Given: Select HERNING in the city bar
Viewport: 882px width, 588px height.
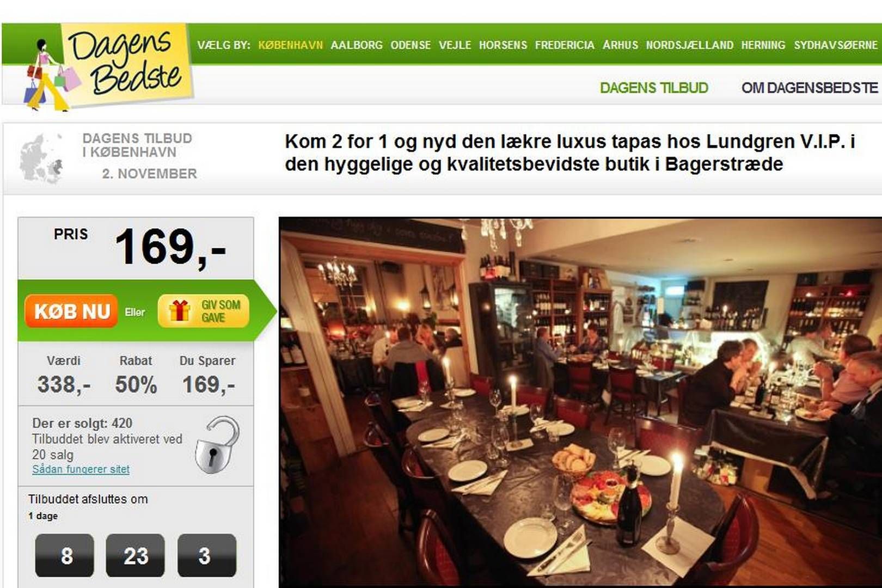Looking at the screenshot, I should pyautogui.click(x=763, y=45).
